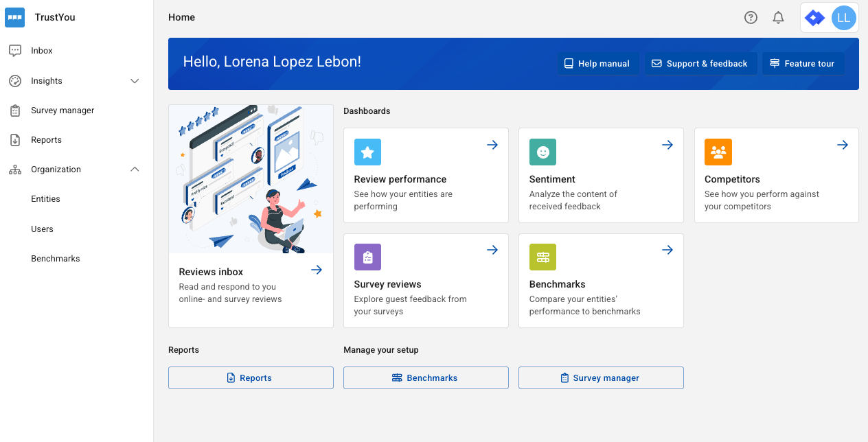Click 'Explore guest feedback from your surveys' text

point(410,305)
